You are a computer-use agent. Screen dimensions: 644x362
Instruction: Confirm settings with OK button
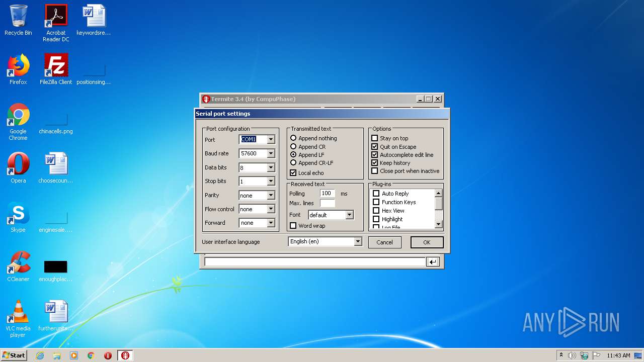point(427,242)
